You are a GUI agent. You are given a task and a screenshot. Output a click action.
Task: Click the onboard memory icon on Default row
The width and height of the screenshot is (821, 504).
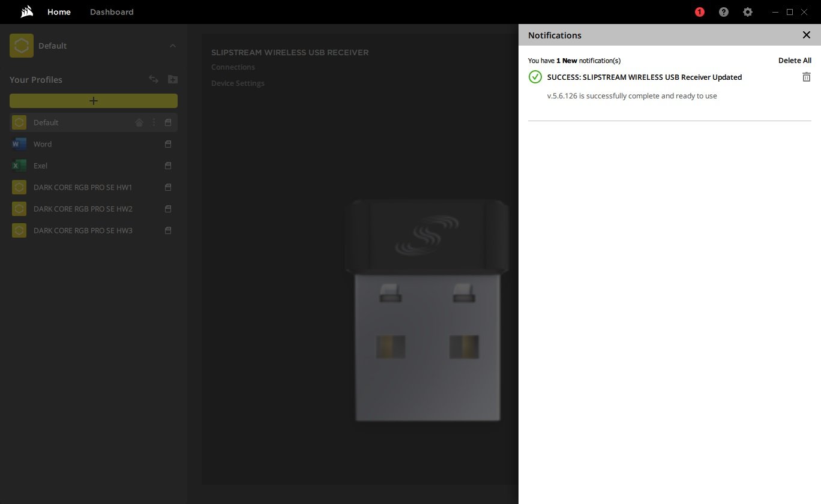coord(168,122)
